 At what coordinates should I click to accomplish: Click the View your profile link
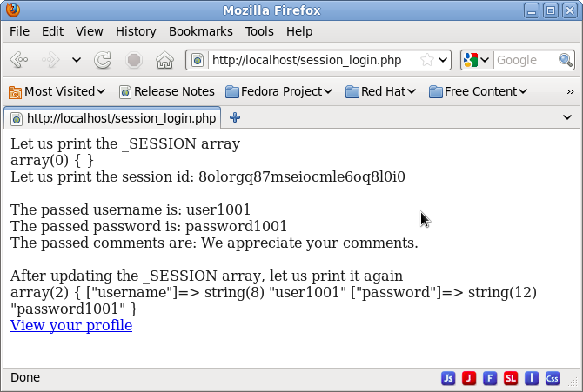click(x=71, y=325)
